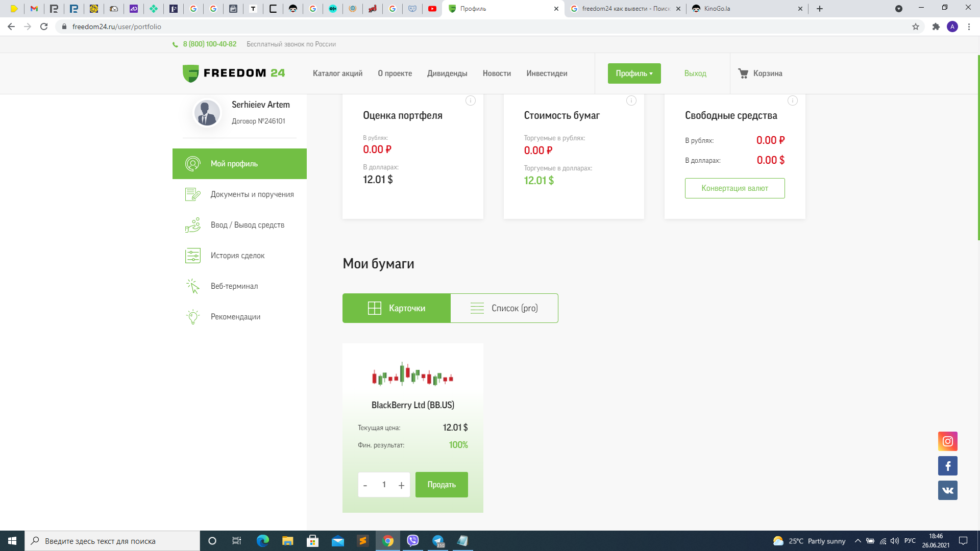Open Viber from the taskbar
Image resolution: width=980 pixels, height=551 pixels.
click(x=413, y=541)
